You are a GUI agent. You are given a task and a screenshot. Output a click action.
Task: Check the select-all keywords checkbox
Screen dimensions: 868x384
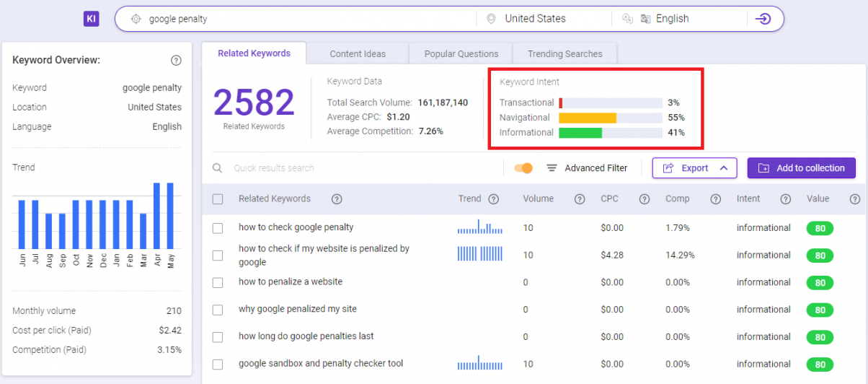[x=218, y=199]
